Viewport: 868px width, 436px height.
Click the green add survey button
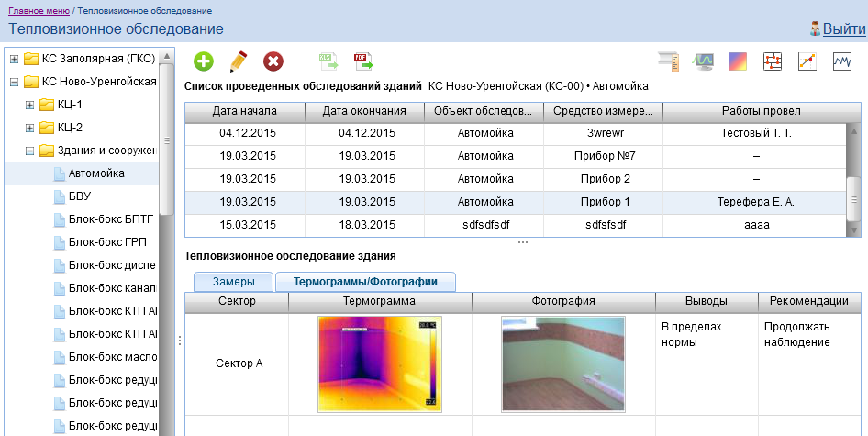[203, 61]
